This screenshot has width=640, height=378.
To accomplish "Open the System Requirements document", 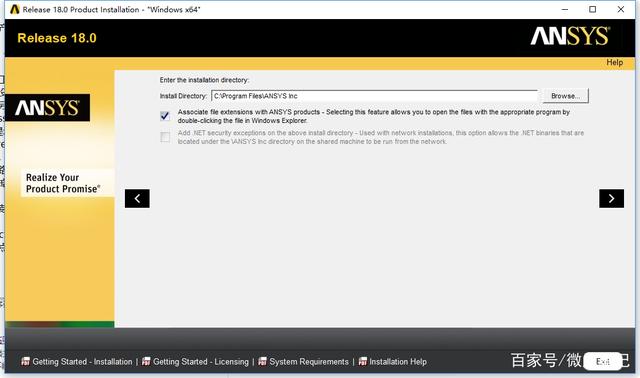I will (x=309, y=362).
